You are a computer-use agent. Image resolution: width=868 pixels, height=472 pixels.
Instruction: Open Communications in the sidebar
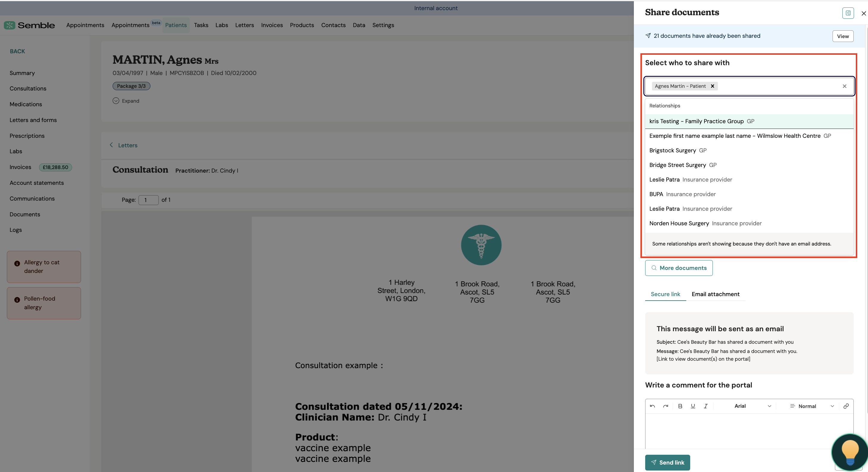32,199
